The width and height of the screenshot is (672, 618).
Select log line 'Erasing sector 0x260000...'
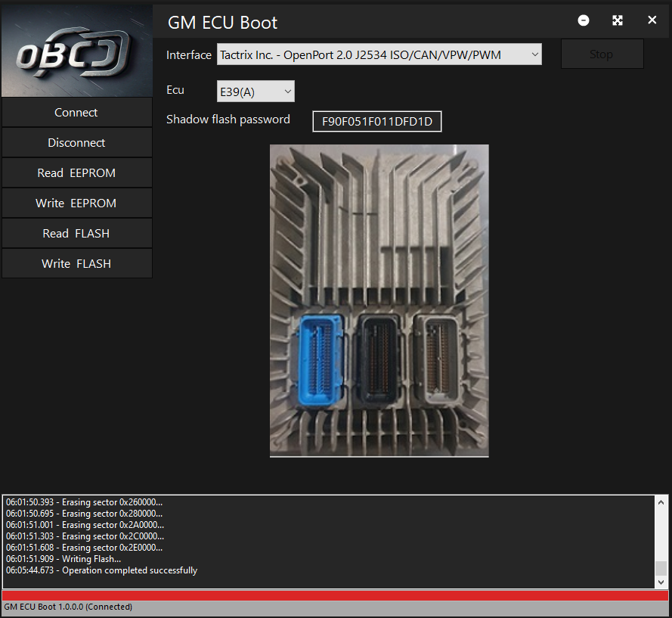pos(85,502)
